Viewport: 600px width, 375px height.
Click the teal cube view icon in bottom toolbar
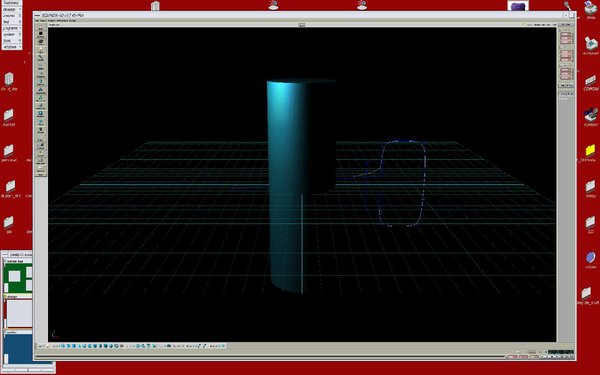click(x=68, y=346)
